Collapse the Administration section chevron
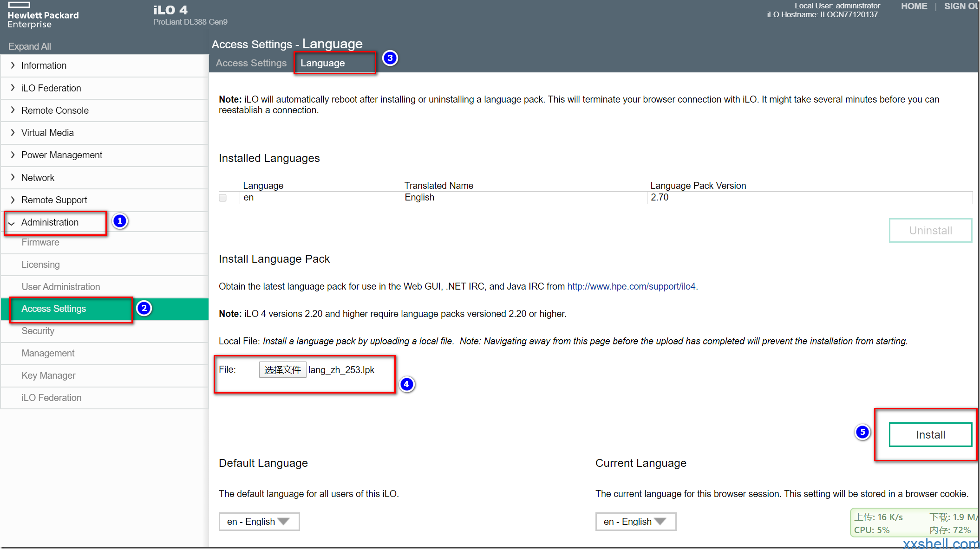 point(12,223)
